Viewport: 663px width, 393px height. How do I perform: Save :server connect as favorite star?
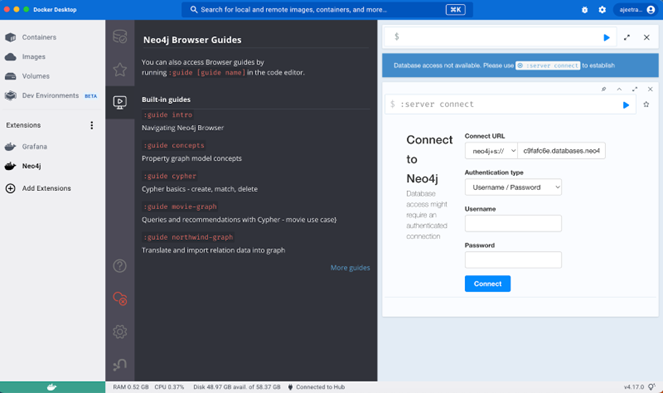646,104
